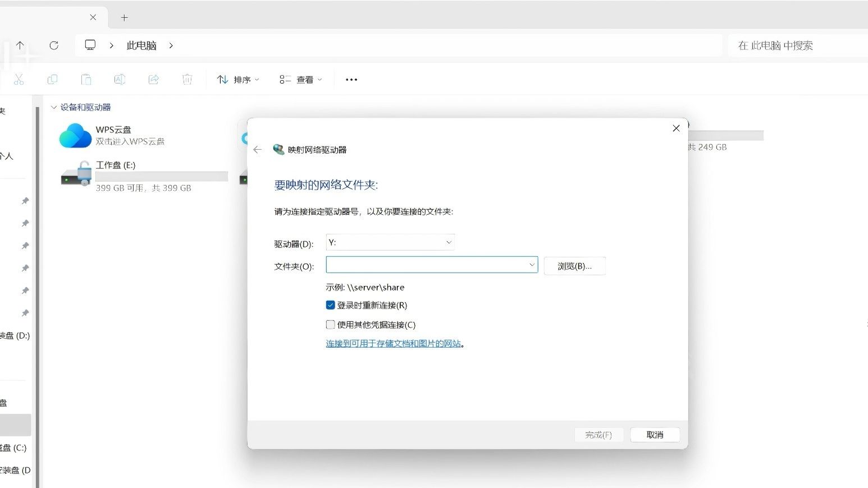Select the 工作盘 (E:) drive icon
Viewport: 868px width, 488px height.
[76, 174]
